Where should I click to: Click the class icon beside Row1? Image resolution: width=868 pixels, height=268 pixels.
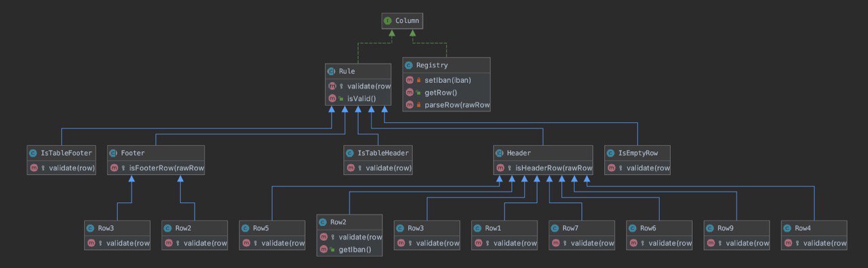[x=477, y=228]
